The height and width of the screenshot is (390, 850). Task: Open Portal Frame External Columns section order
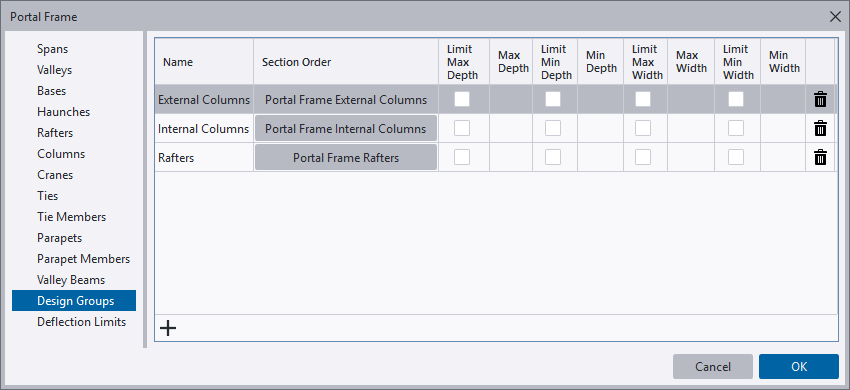(346, 100)
